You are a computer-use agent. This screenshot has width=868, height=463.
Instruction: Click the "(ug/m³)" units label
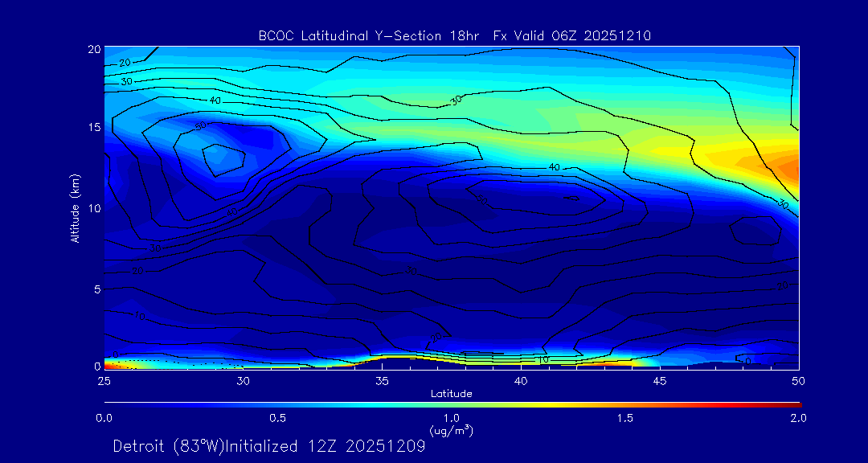point(451,430)
